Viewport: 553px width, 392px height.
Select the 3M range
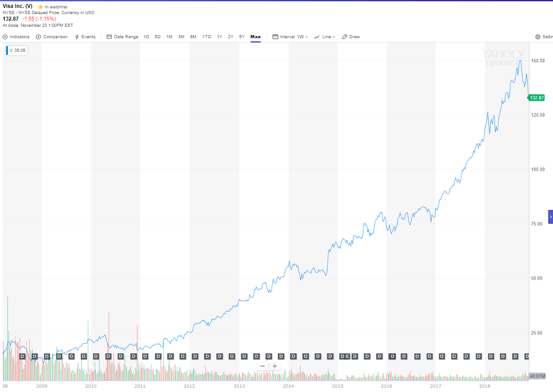tap(181, 37)
